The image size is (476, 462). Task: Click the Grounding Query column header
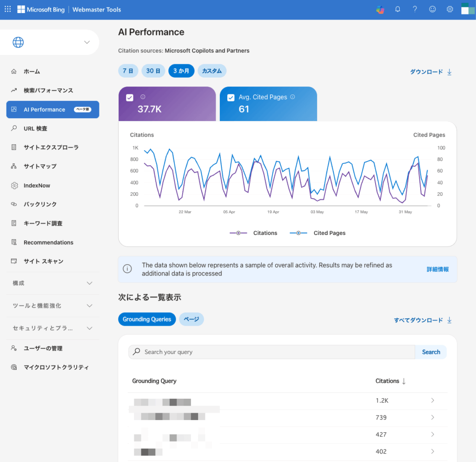[x=154, y=381]
